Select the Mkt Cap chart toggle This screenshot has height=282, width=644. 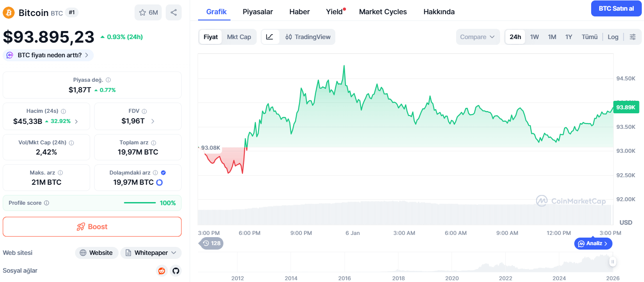[239, 37]
